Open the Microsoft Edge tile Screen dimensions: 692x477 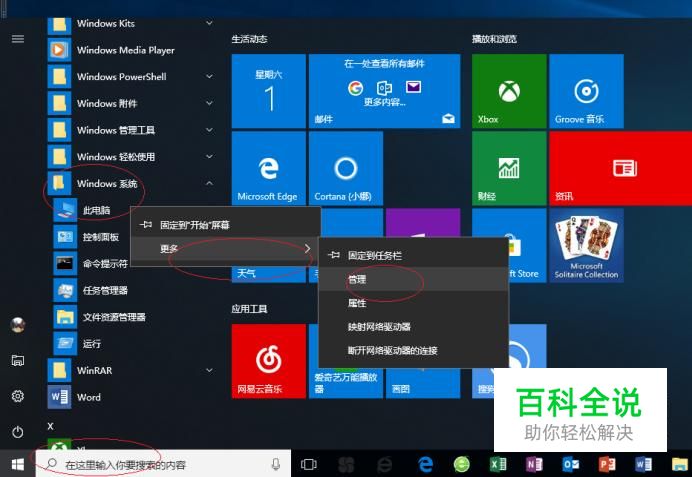tap(268, 168)
